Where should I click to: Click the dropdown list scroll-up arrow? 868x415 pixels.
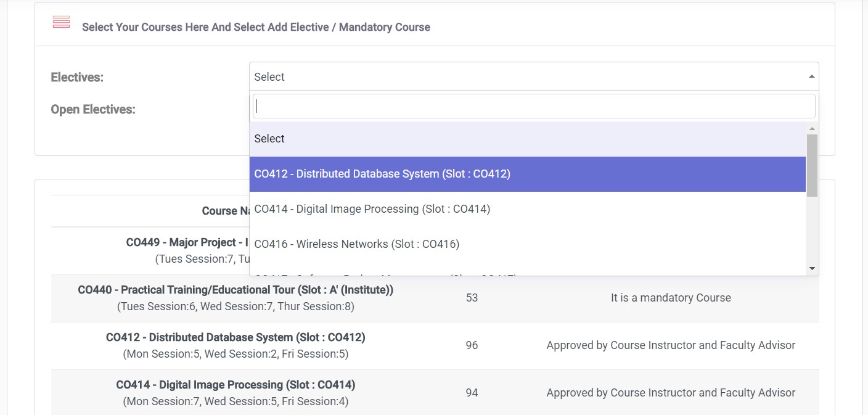pos(812,128)
